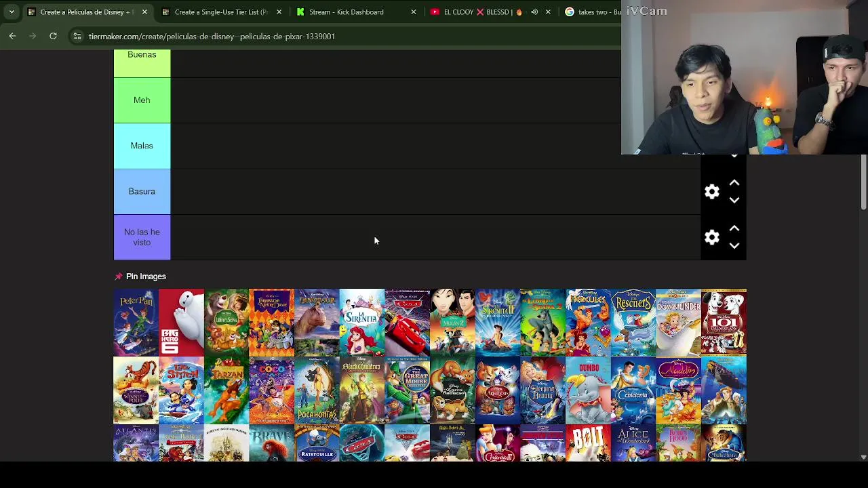This screenshot has width=868, height=488.
Task: Select the Aristocats poster
Action: [x=497, y=390]
